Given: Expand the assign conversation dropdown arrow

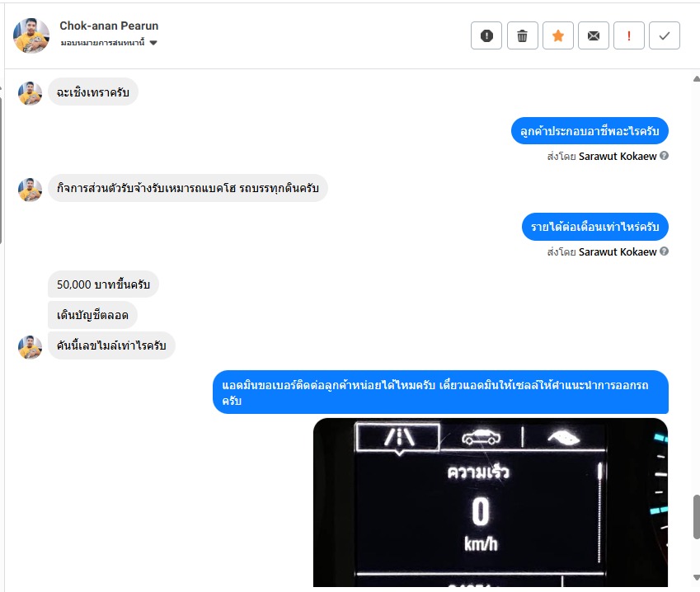Looking at the screenshot, I should (153, 43).
